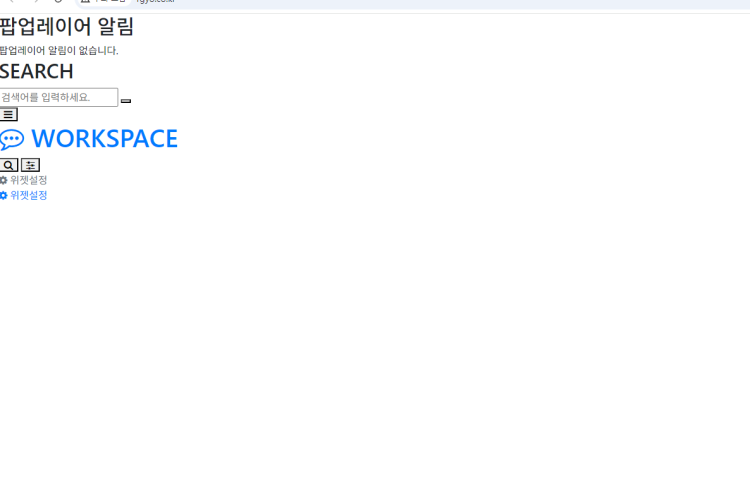This screenshot has height=501, width=750.
Task: Focus the 검색어를 입력하세요 search field
Action: [x=59, y=97]
